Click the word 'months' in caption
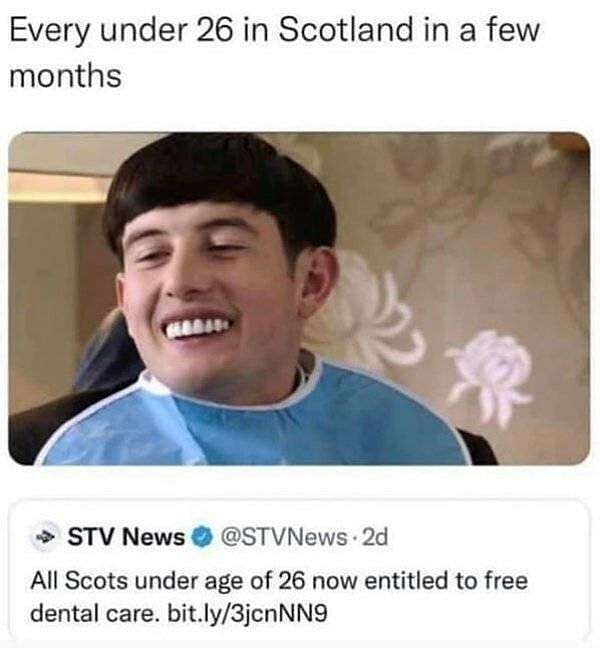This screenshot has width=600, height=648. coord(65,76)
